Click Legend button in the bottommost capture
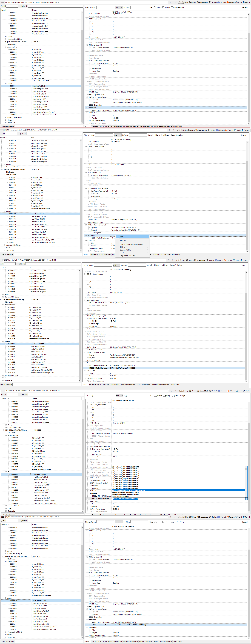Viewport: 251px width, 644px height. (245, 522)
